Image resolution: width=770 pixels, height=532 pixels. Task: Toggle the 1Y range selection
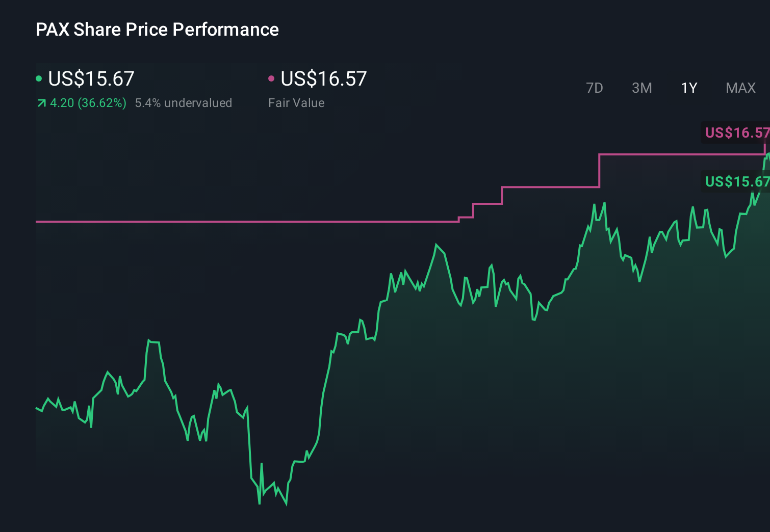click(688, 88)
